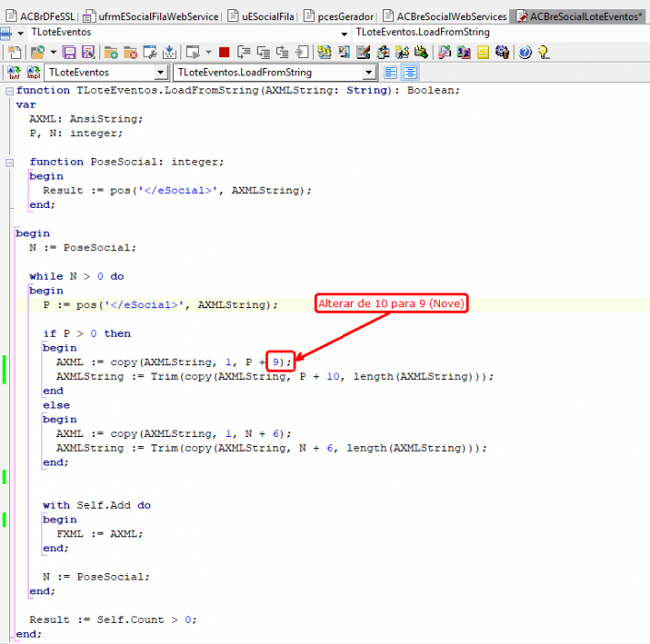Click the New unit icon
Screen dimensions: 650x644
click(x=15, y=52)
